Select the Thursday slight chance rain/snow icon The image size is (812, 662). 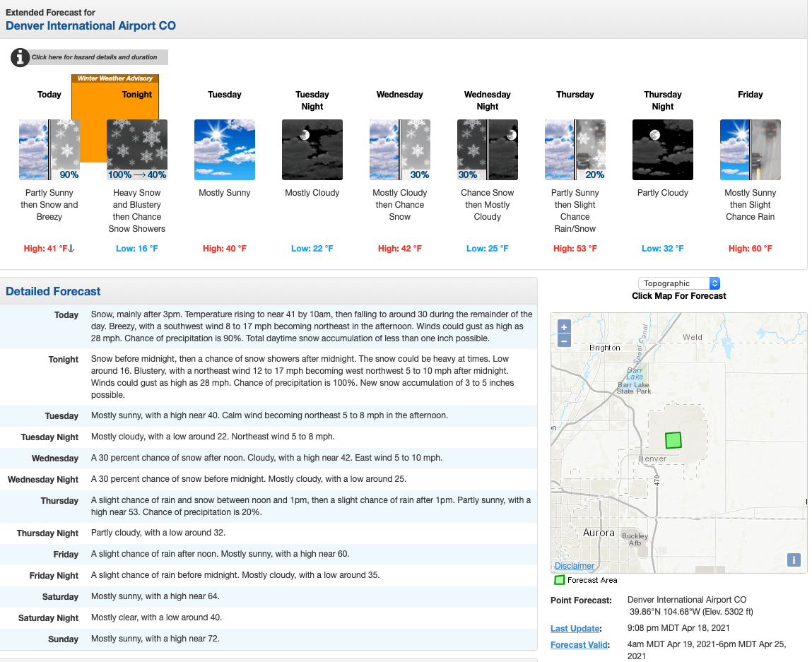575,150
